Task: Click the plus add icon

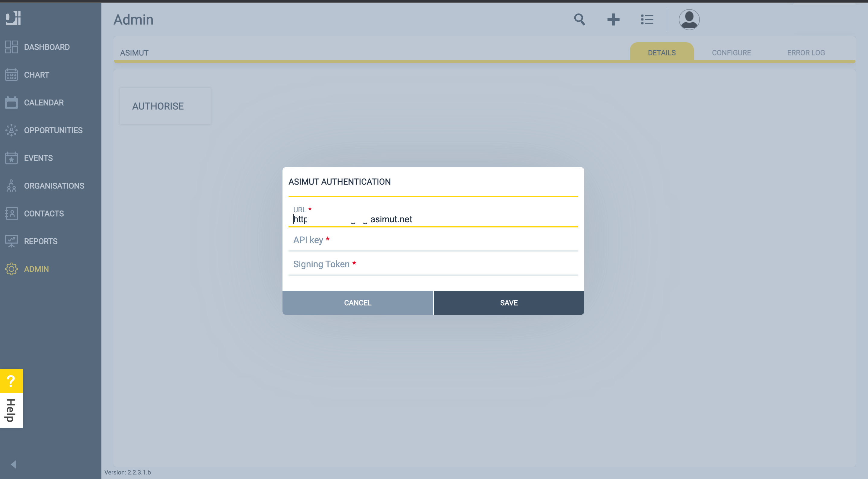Action: pyautogui.click(x=613, y=19)
